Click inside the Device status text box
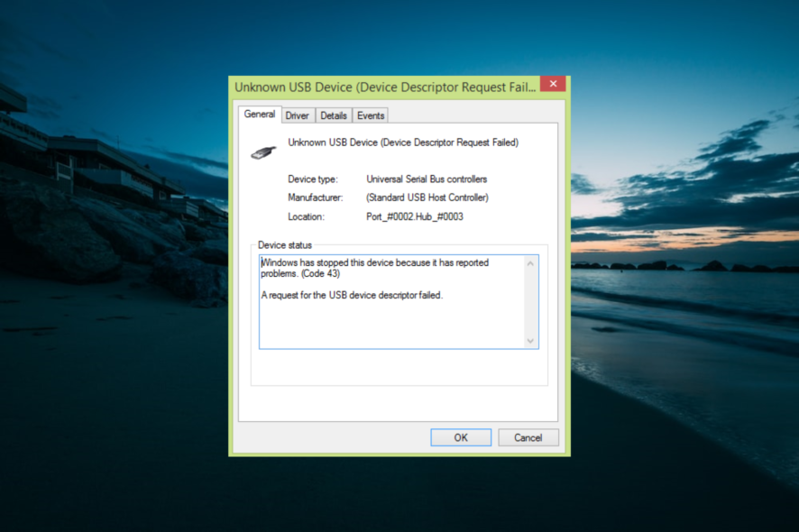The image size is (799, 532). pos(399,302)
